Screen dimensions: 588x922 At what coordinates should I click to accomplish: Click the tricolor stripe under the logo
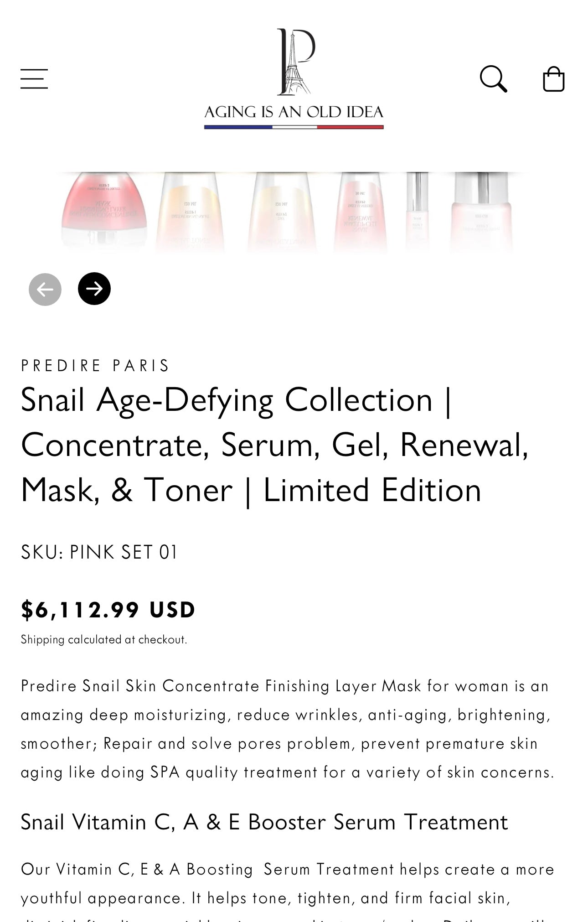(294, 127)
